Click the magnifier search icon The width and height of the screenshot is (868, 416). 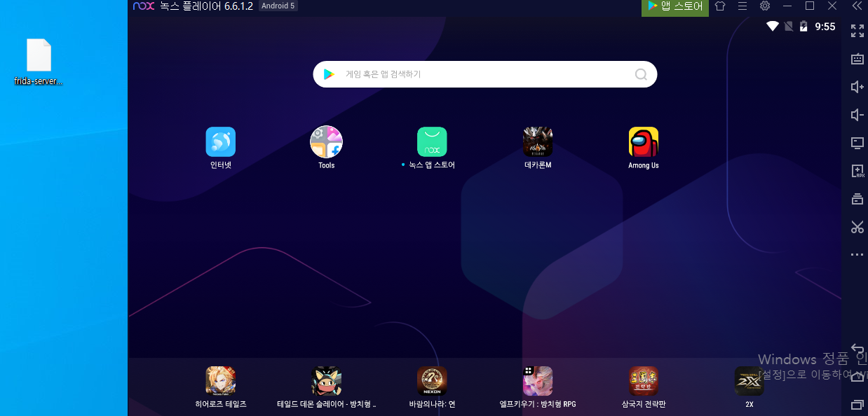click(x=641, y=74)
